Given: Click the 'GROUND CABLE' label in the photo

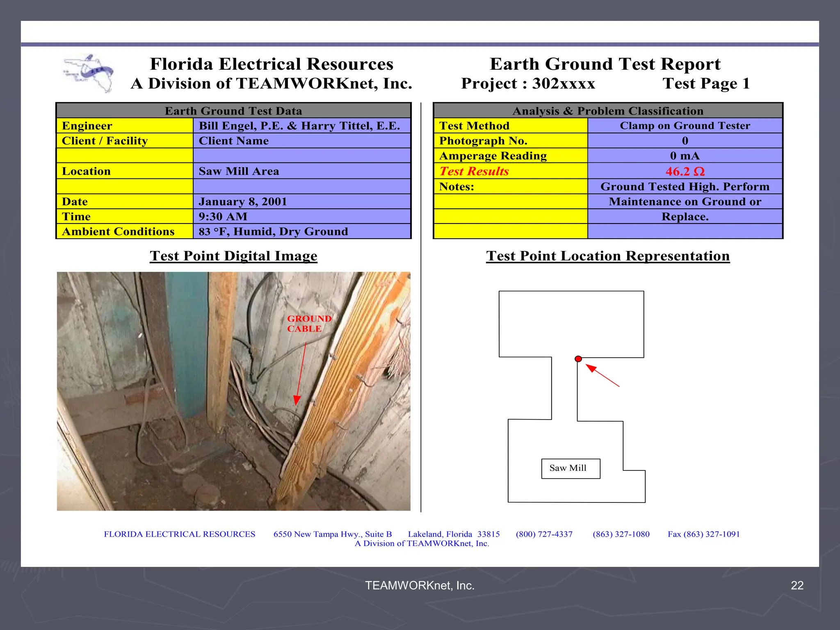Looking at the screenshot, I should click(x=309, y=324).
